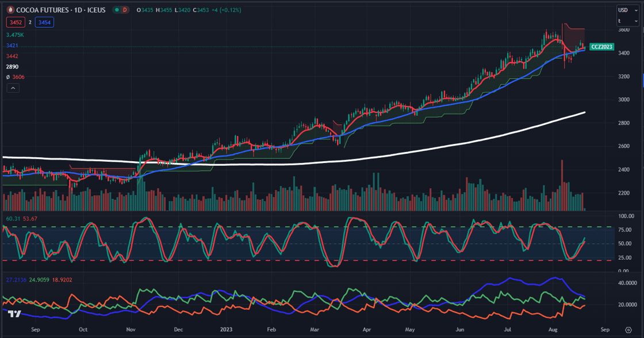Select the stochastic value 53.67
This screenshot has width=644, height=338.
click(30, 219)
